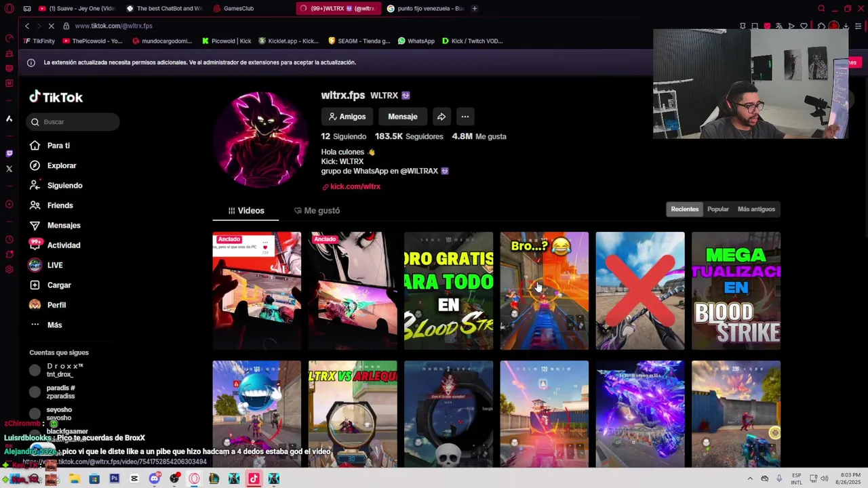The image size is (868, 488).
Task: Open Easy Setup sliders icon
Action: pyautogui.click(x=859, y=26)
